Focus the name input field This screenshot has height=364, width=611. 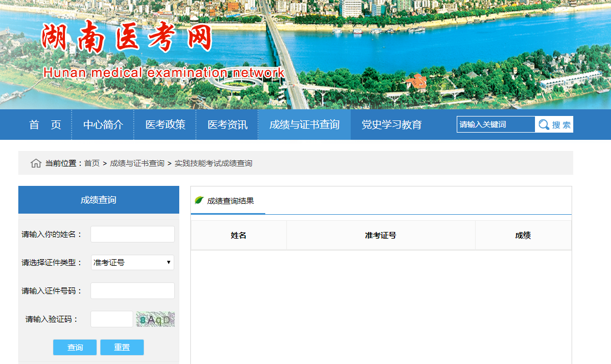click(133, 234)
